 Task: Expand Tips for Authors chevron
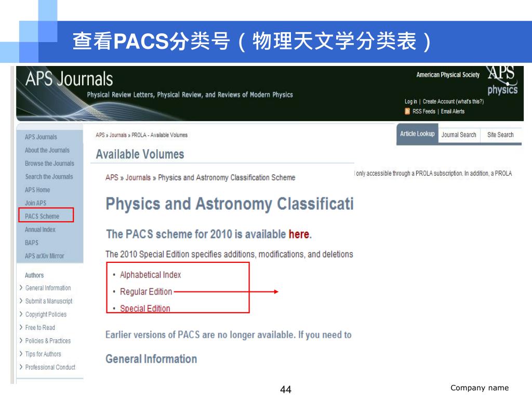(x=21, y=354)
